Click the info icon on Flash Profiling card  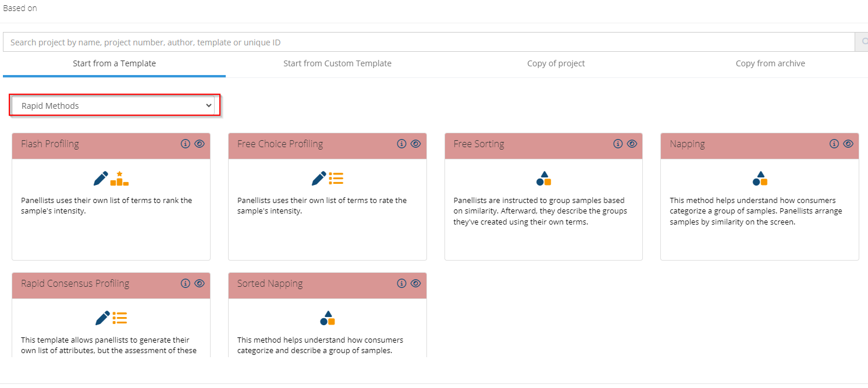(186, 144)
